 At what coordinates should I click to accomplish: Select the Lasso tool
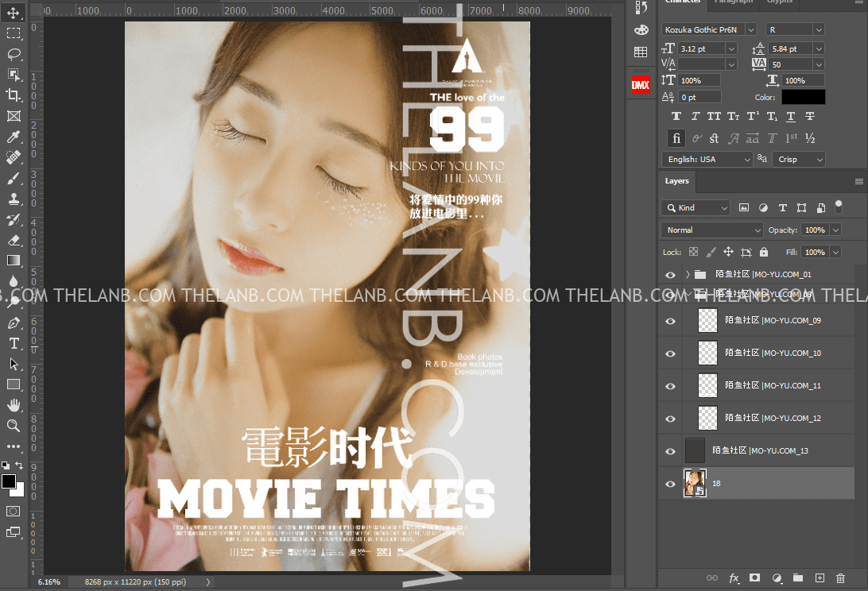(14, 54)
